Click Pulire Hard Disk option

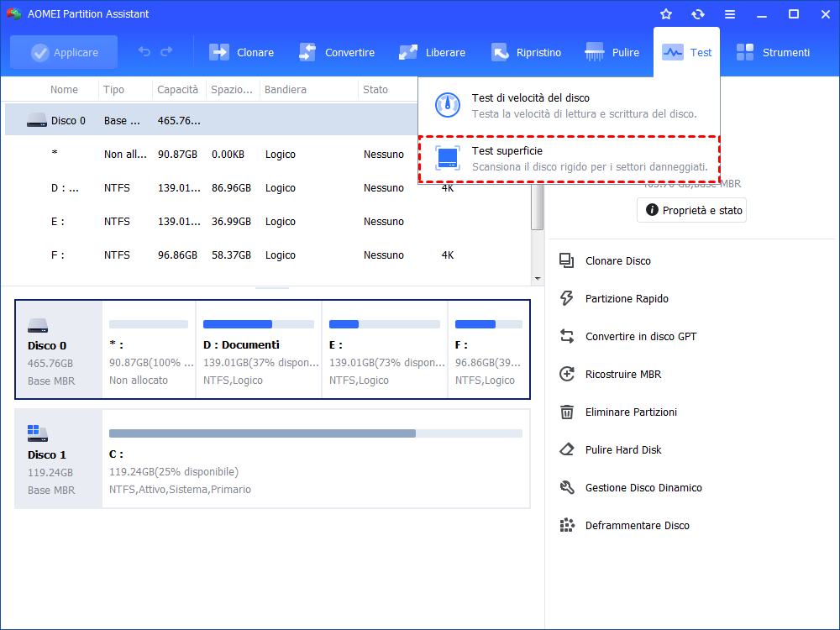pos(623,450)
